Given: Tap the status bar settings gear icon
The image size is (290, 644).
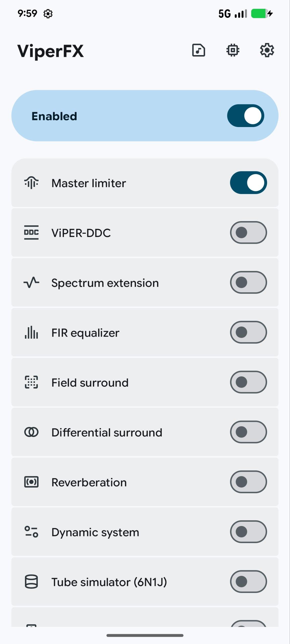Looking at the screenshot, I should (x=48, y=14).
